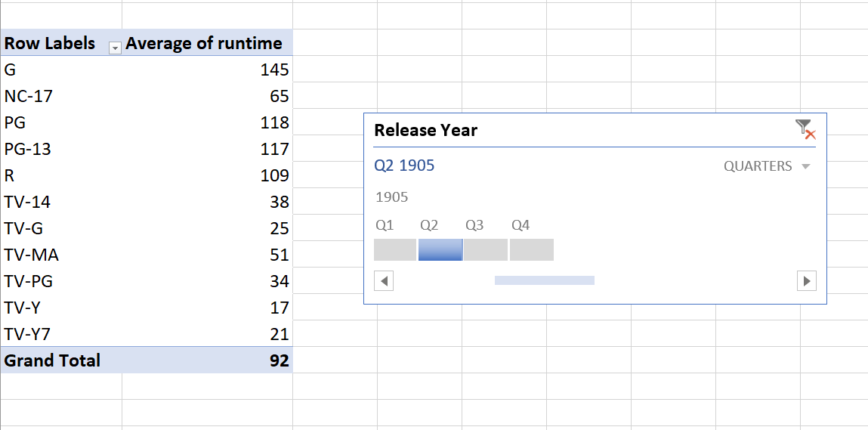Select the R row label
Image resolution: width=868 pixels, height=430 pixels.
pyautogui.click(x=61, y=175)
